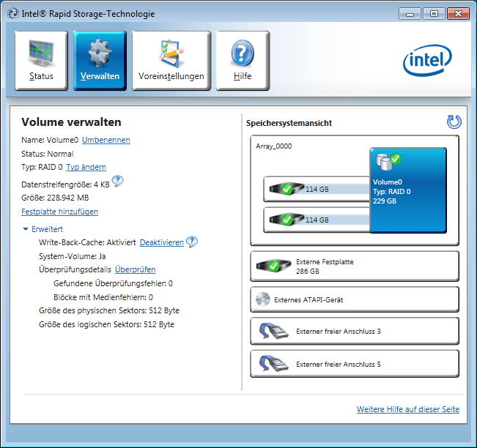The width and height of the screenshot is (477, 448).
Task: Click the Status: Normal text
Action: tap(48, 154)
